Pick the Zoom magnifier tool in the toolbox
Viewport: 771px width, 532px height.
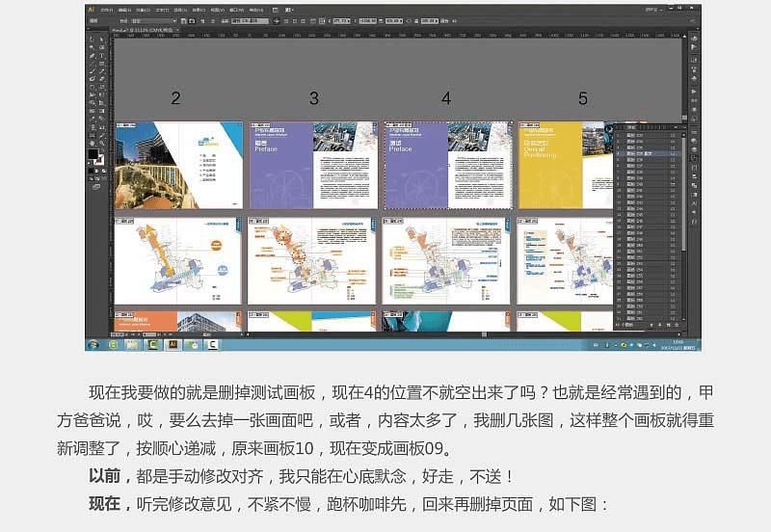(101, 143)
